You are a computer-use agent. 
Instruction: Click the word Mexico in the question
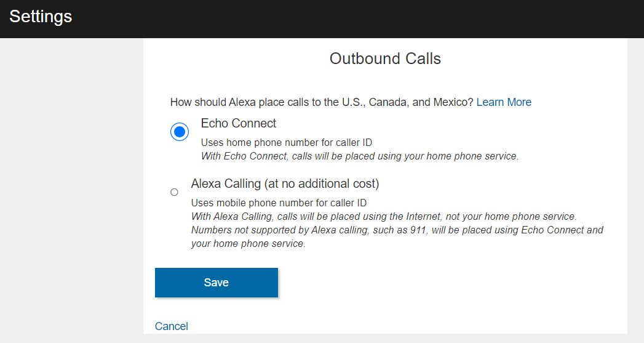click(x=453, y=102)
